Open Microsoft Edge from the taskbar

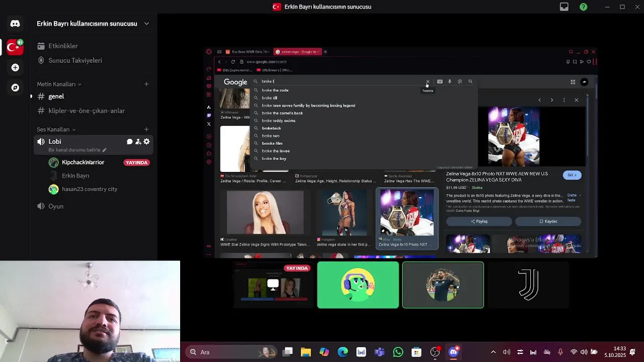(343, 352)
